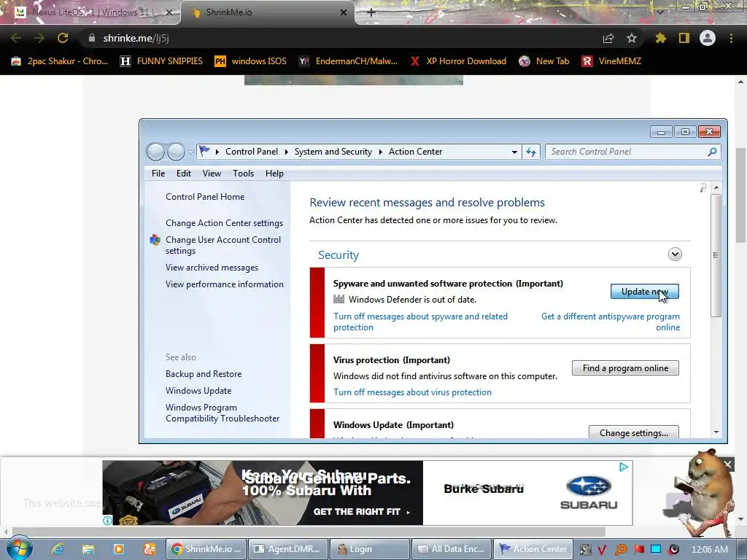
Task: Open the Control Panel address bar dropdown
Action: [x=514, y=152]
